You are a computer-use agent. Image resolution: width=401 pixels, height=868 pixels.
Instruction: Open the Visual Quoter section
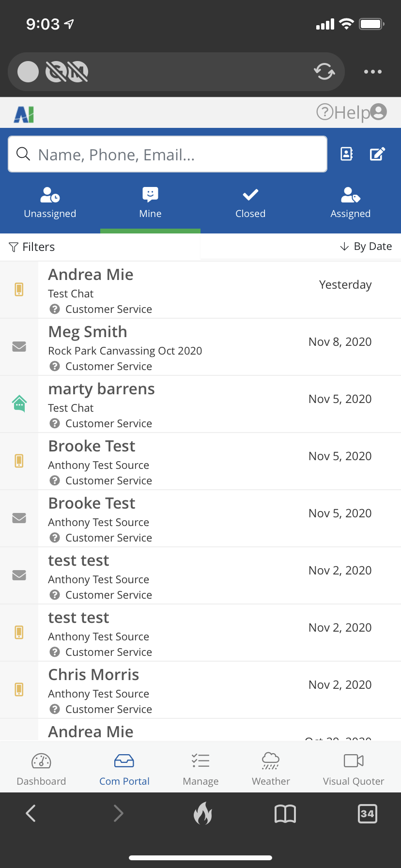(354, 769)
